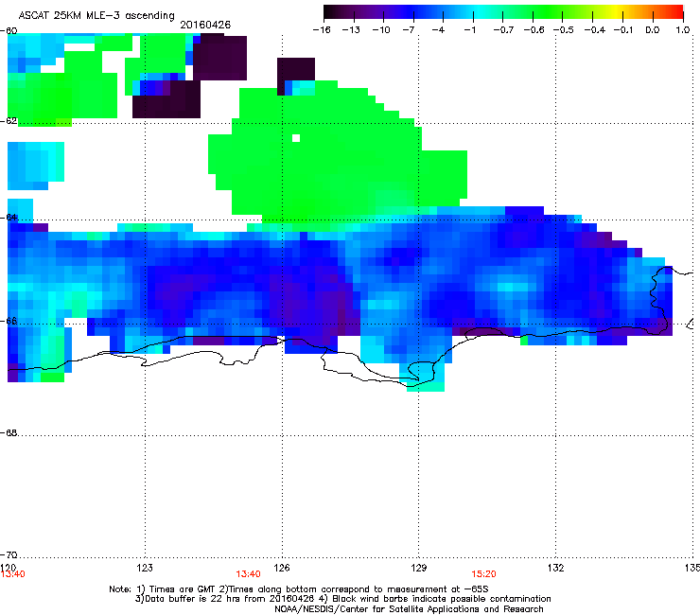Click the red 15:20 time label
The image size is (700, 615).
point(483,574)
